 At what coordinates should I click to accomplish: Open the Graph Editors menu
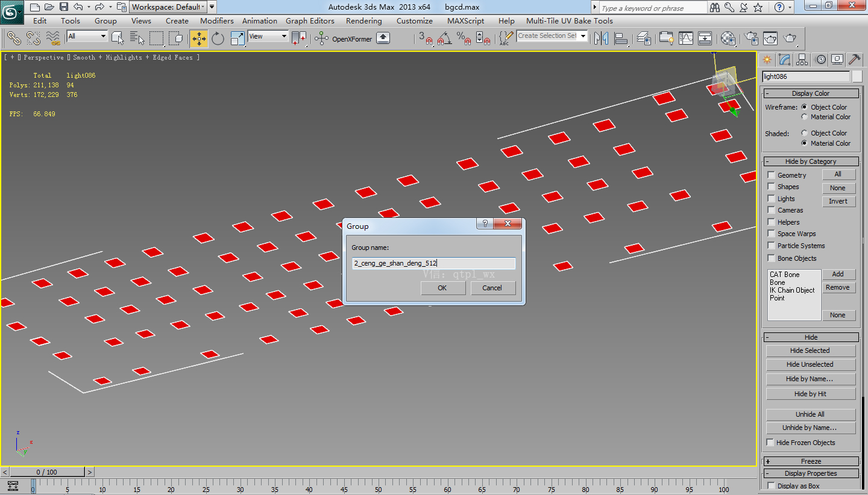pos(310,20)
